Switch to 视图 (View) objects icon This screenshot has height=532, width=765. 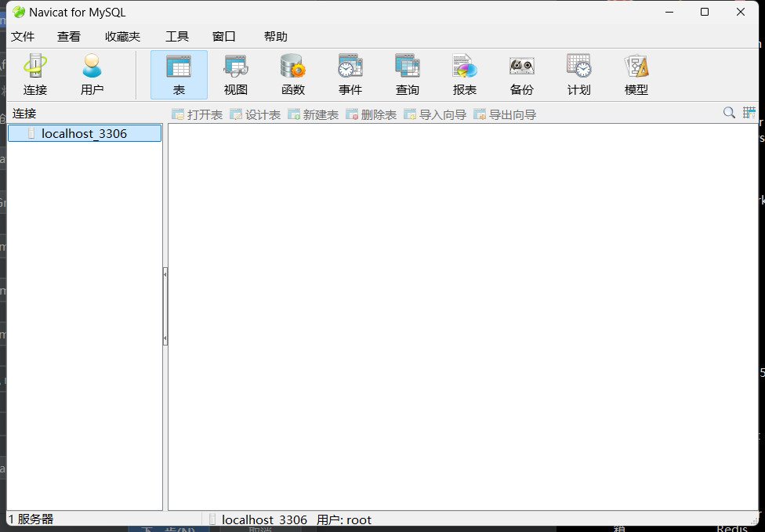[x=236, y=74]
